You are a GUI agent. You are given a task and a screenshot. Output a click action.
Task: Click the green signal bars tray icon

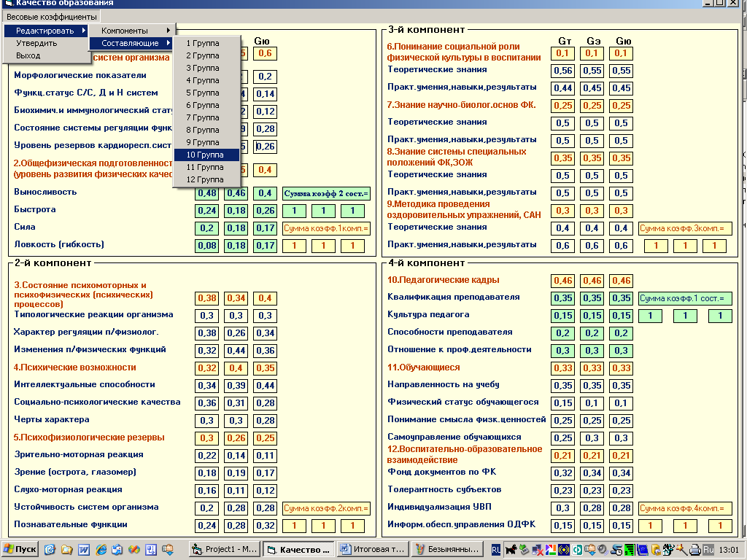630,550
